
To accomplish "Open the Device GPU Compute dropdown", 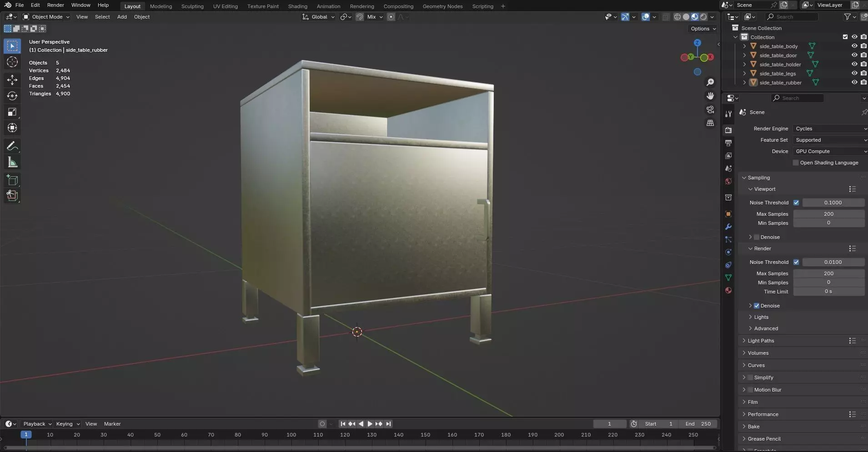I will [830, 151].
